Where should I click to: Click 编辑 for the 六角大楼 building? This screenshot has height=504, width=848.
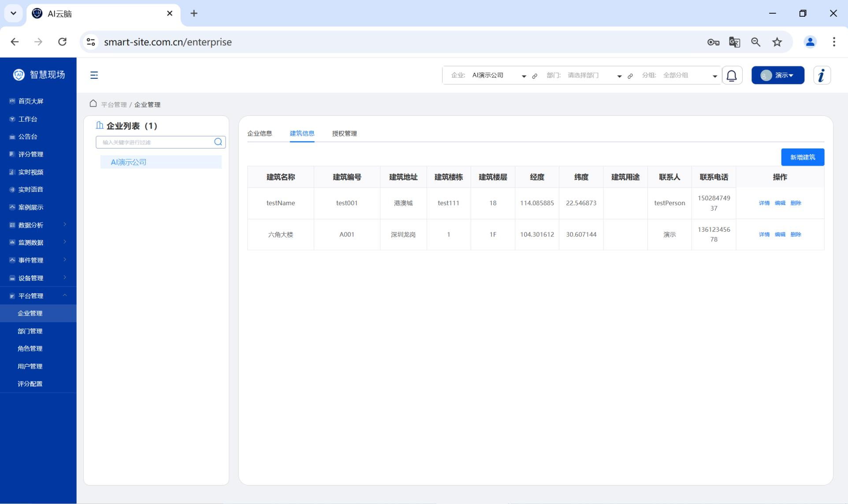click(780, 234)
